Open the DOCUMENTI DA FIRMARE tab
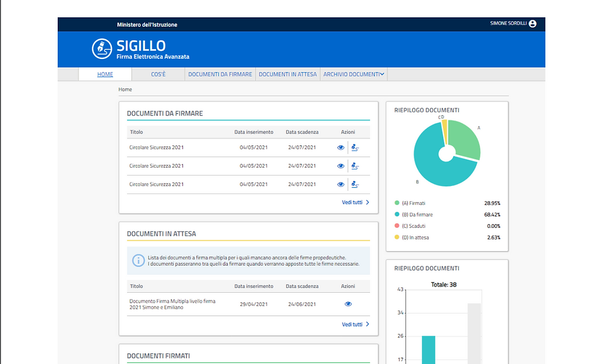The image size is (602, 364). (220, 74)
